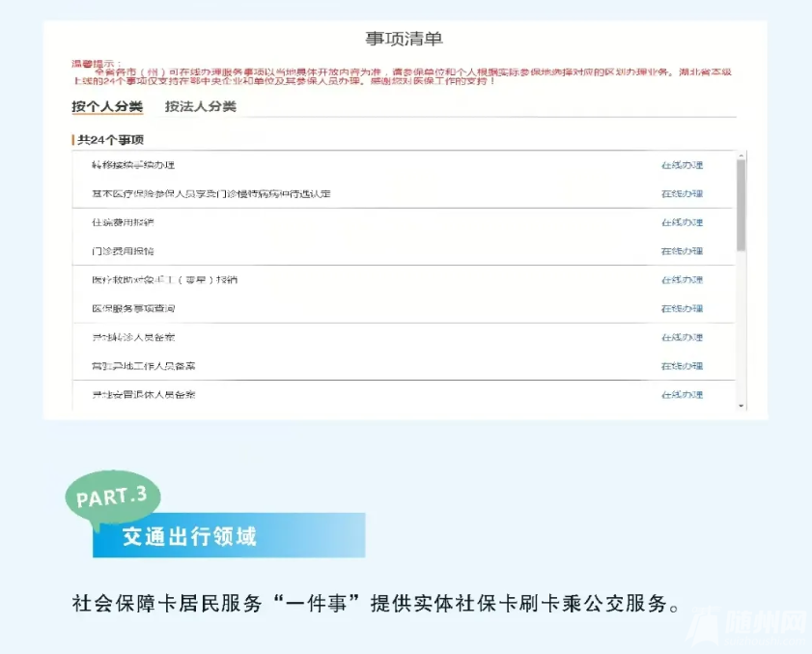Open 在线办理 for 转移接续手续办理
Image resolution: width=812 pixels, height=654 pixels.
click(x=682, y=165)
